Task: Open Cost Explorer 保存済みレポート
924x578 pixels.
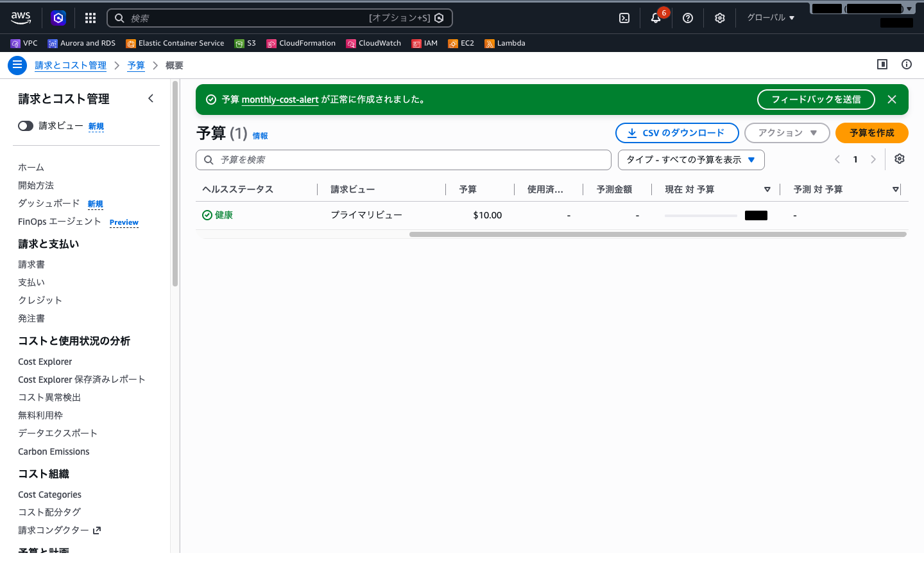Action: click(x=81, y=380)
